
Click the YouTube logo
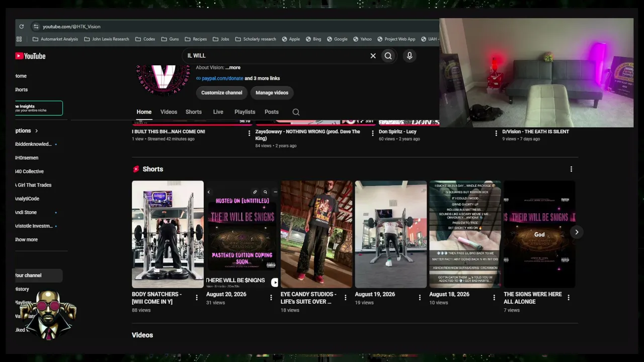point(30,56)
